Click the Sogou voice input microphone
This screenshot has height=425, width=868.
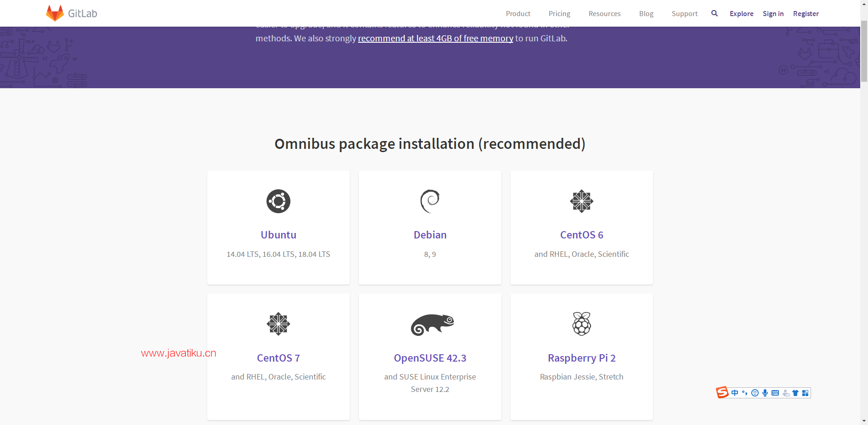coord(765,393)
